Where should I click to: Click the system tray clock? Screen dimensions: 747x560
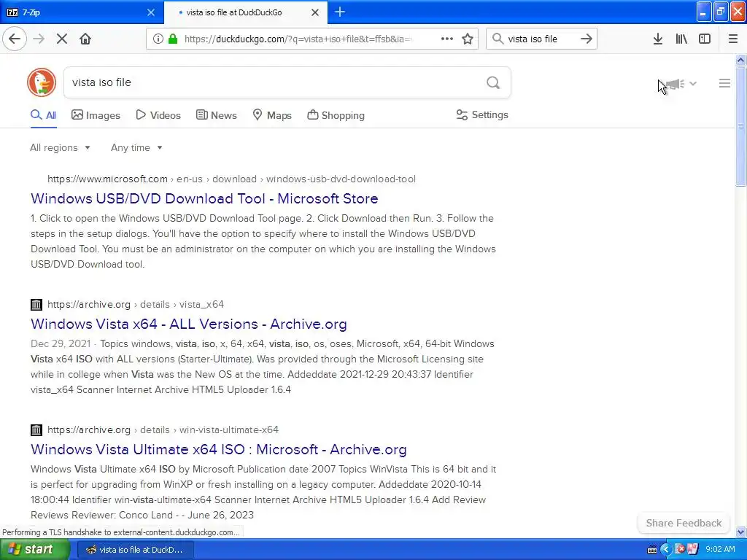(x=720, y=550)
